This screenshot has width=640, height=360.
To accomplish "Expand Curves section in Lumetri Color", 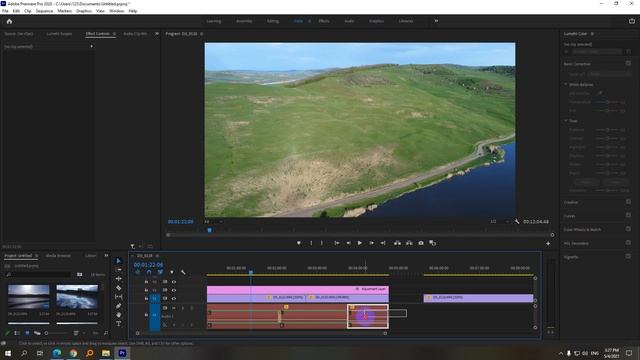I will pos(569,216).
